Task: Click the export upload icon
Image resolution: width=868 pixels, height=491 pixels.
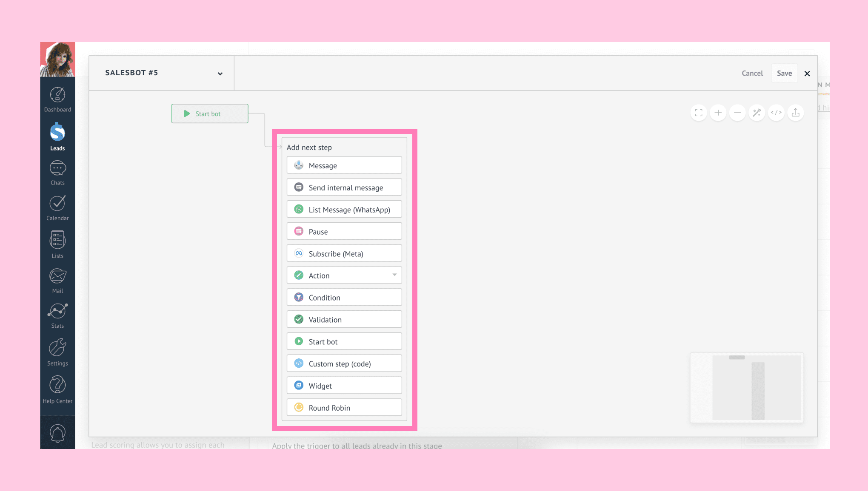Action: (796, 113)
